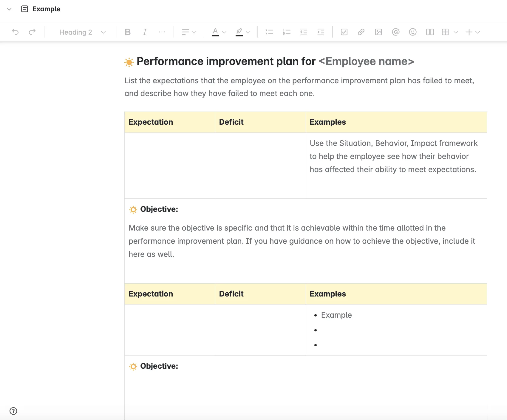Insert a column layout
This screenshot has width=507, height=420.
tap(430, 32)
